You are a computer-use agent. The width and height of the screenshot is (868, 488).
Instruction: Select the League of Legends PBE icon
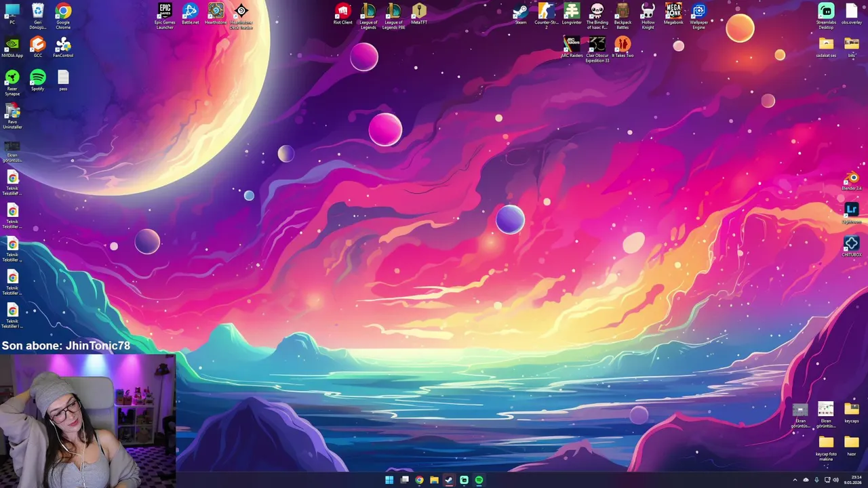[x=394, y=16]
